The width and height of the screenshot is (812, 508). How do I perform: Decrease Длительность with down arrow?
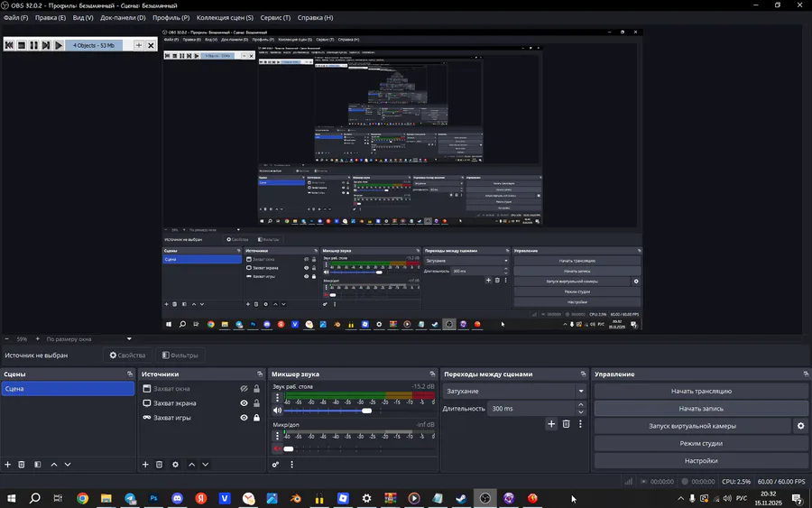580,412
